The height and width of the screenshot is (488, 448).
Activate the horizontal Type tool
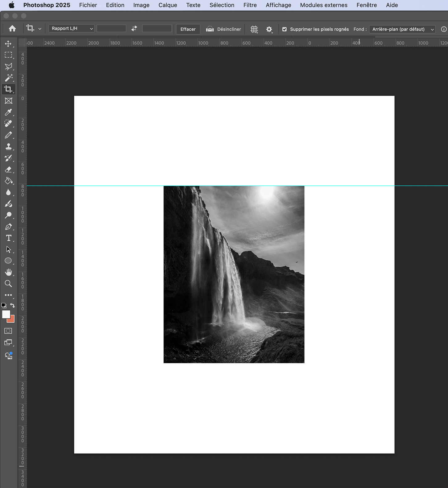(8, 238)
